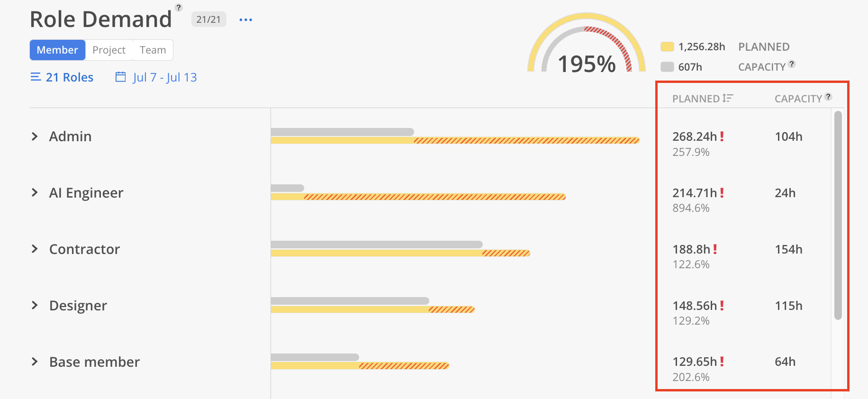Switch to the Project view toggle
Viewport: 868px width, 399px height.
(109, 50)
